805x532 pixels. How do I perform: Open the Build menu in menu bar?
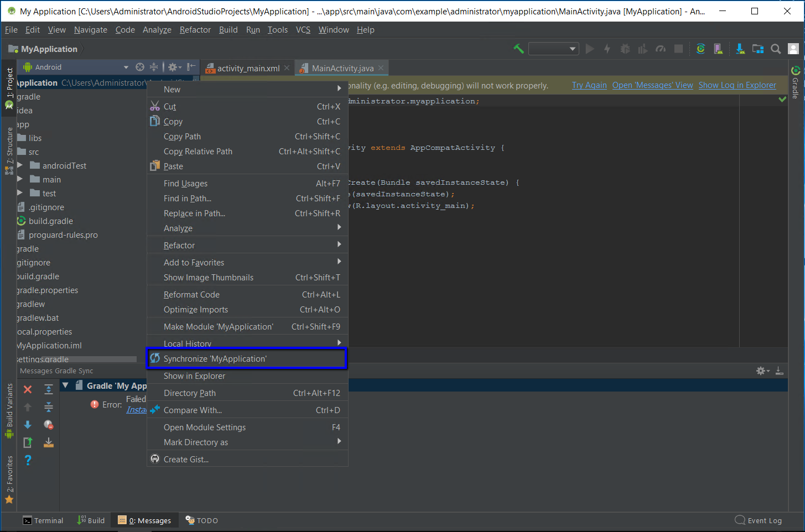228,30
